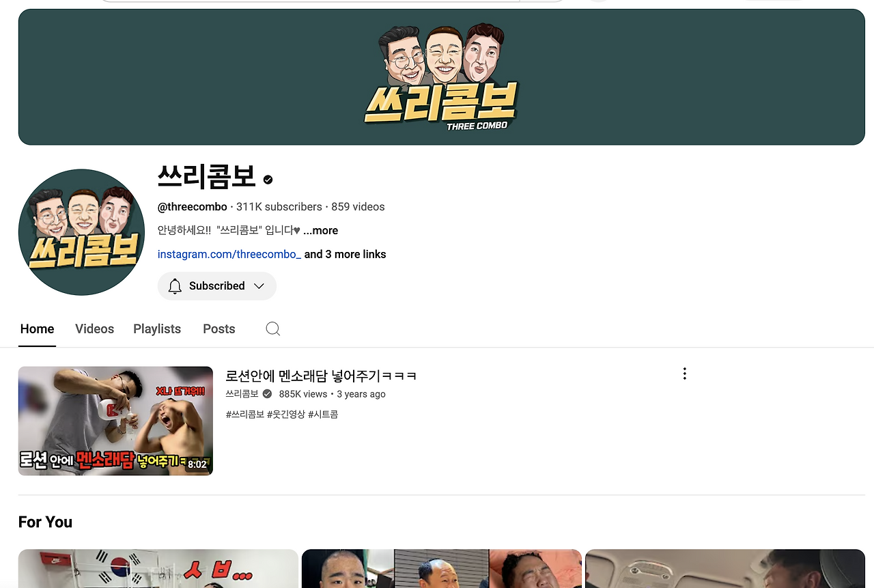Open the featured video thumbnail
Screen dimensions: 874x588
115,421
